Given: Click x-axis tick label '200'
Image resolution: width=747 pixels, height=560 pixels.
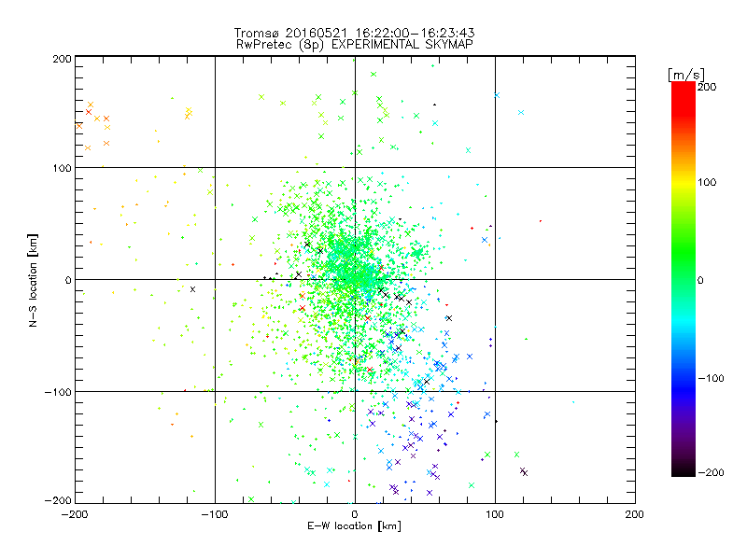Looking at the screenshot, I should [635, 514].
